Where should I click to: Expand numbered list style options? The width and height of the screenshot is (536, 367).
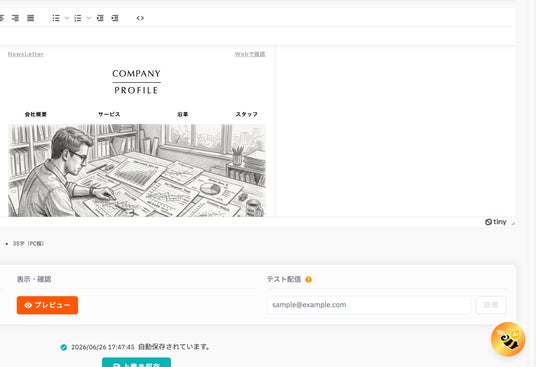(89, 18)
